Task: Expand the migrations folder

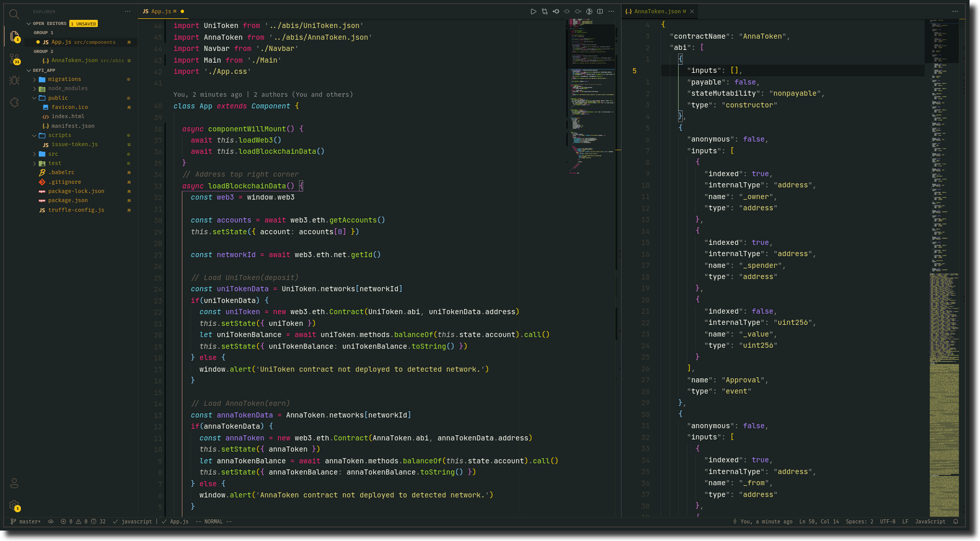Action: coord(34,79)
